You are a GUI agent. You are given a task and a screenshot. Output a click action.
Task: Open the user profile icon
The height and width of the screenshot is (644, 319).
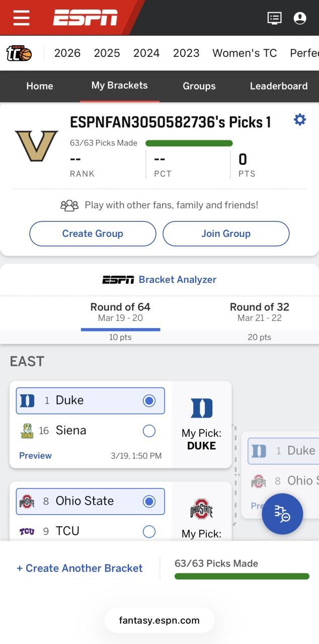(x=300, y=18)
